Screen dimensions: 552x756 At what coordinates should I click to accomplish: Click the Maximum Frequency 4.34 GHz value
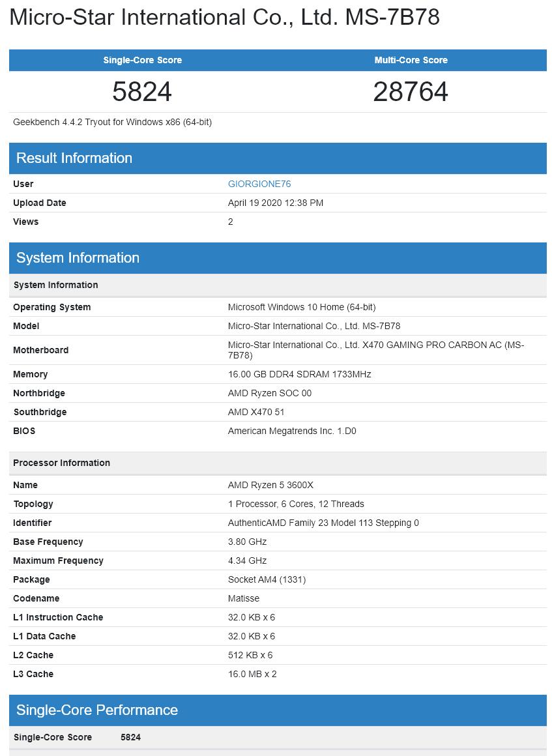[x=247, y=560]
